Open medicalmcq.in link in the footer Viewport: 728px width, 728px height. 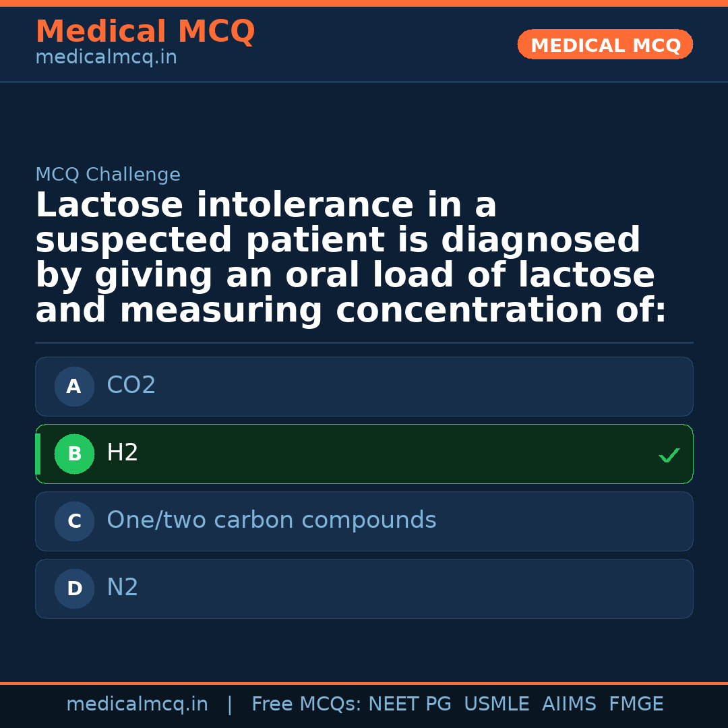137,704
